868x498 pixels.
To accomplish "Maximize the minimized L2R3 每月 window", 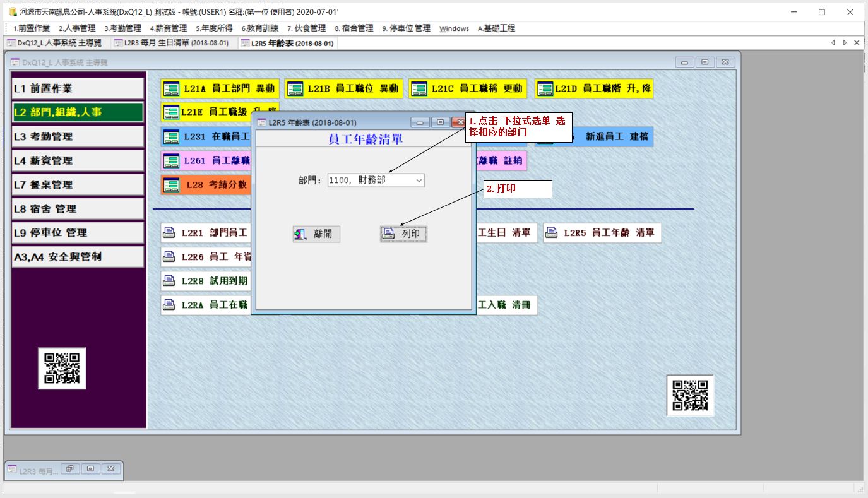I will point(90,469).
